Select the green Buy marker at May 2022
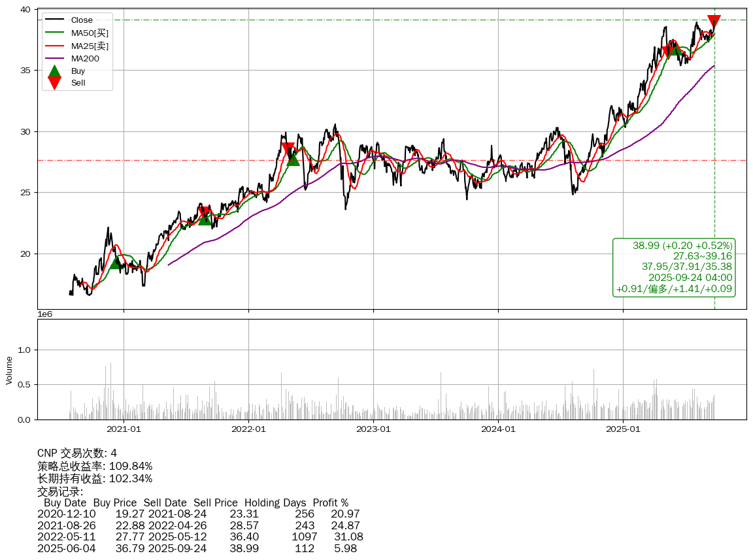This screenshot has width=753, height=560. point(293,158)
